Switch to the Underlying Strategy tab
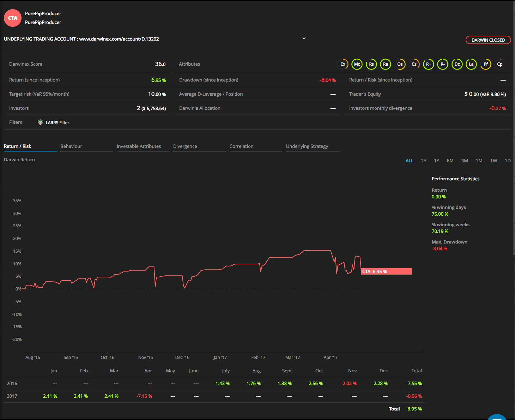This screenshot has height=420, width=515. point(313,146)
